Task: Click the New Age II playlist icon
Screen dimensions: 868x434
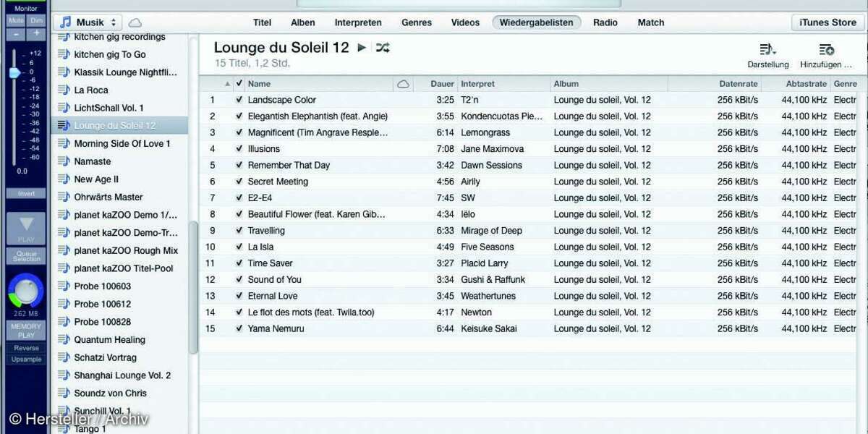Action: [x=64, y=179]
